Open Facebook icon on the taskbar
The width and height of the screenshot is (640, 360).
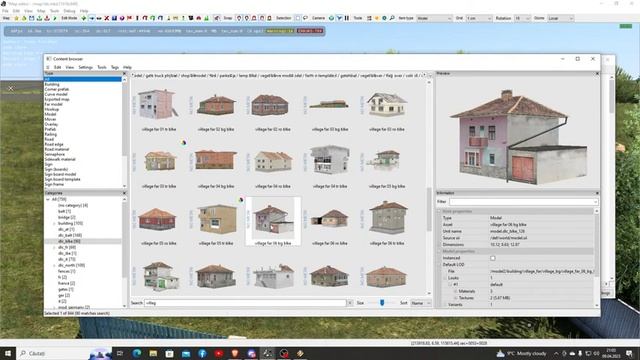point(202,353)
